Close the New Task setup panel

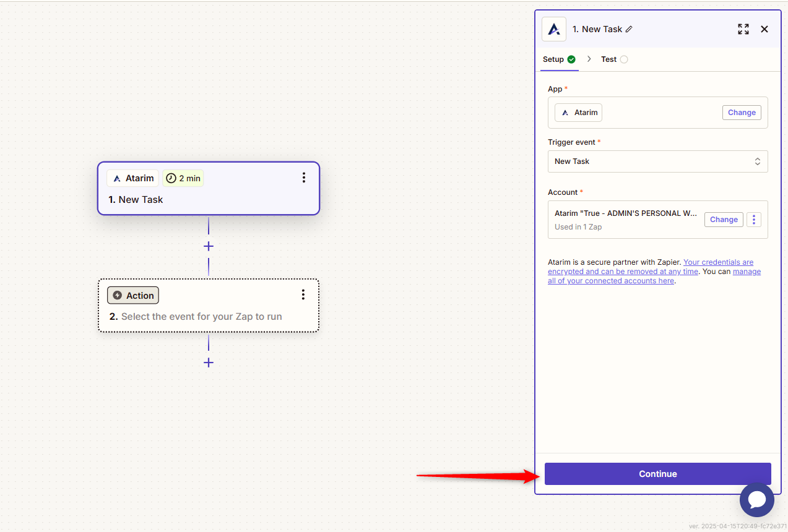[x=764, y=29]
